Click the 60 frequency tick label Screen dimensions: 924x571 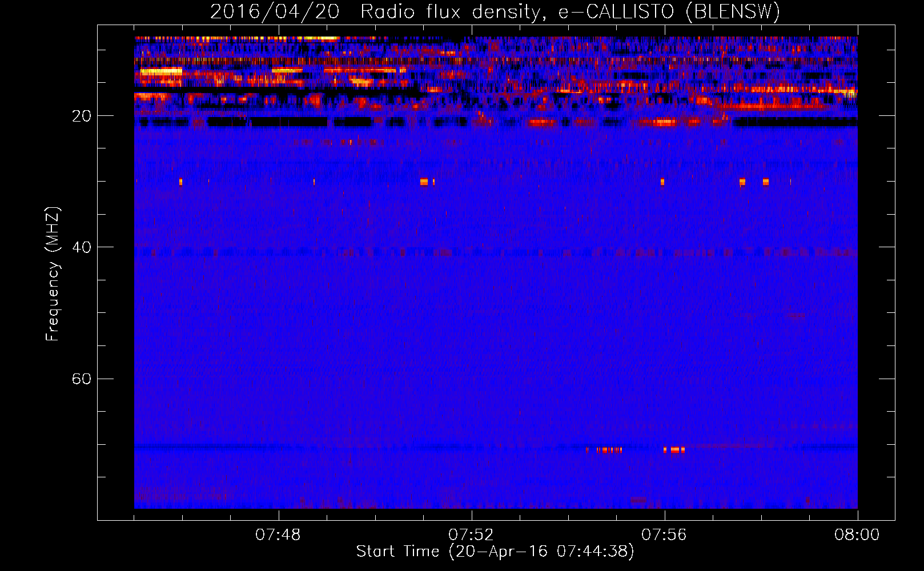click(82, 379)
